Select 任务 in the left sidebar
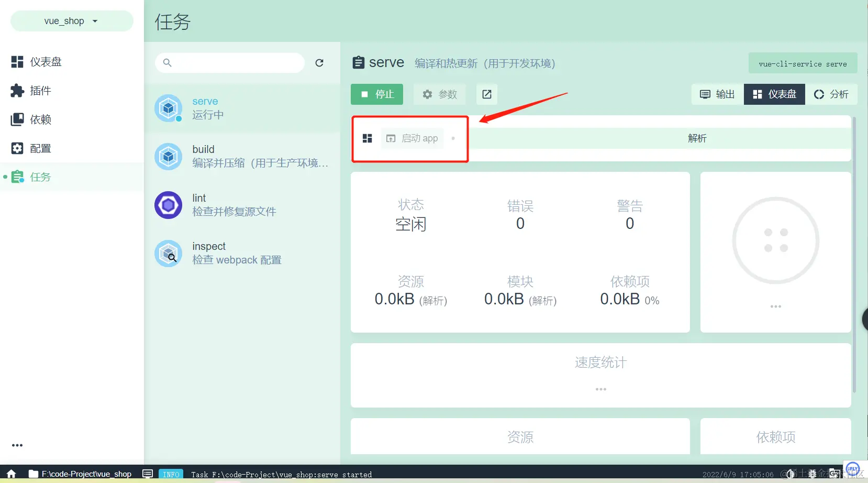868x483 pixels. [x=72, y=177]
